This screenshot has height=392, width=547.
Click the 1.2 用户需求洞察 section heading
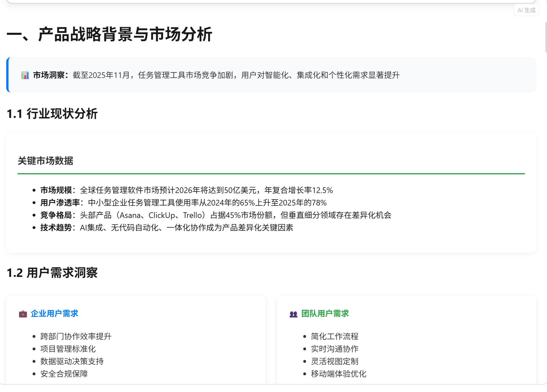tap(53, 273)
